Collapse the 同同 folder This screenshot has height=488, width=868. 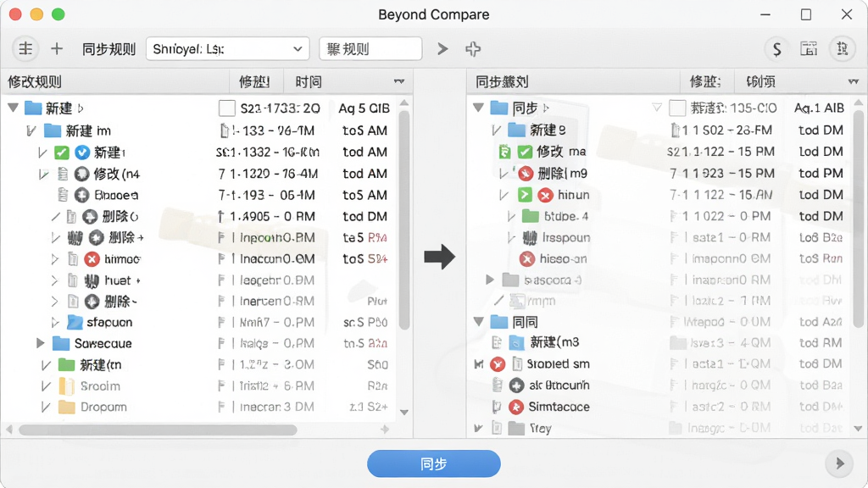point(478,321)
